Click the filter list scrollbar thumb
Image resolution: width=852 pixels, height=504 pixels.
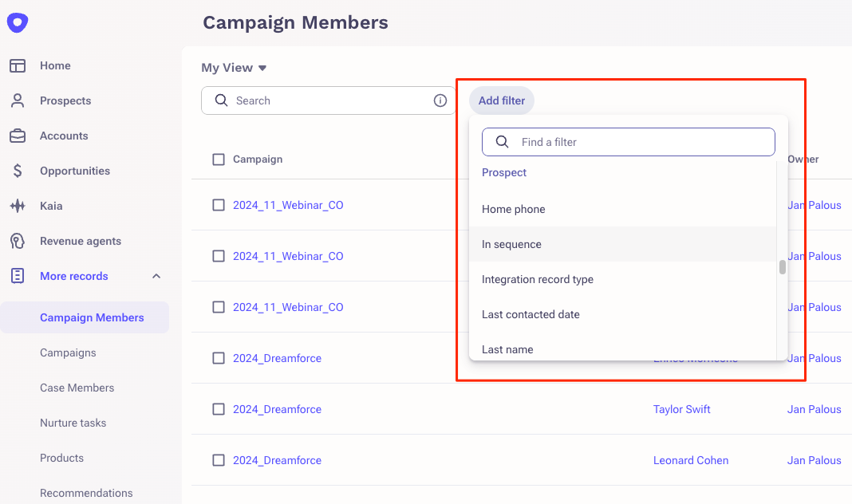pyautogui.click(x=783, y=267)
